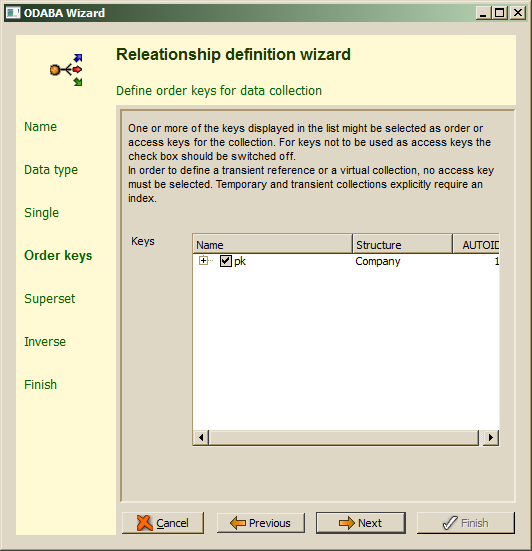Click the relationship wizard arrows icon
Screen dimensions: 532x551
click(66, 70)
